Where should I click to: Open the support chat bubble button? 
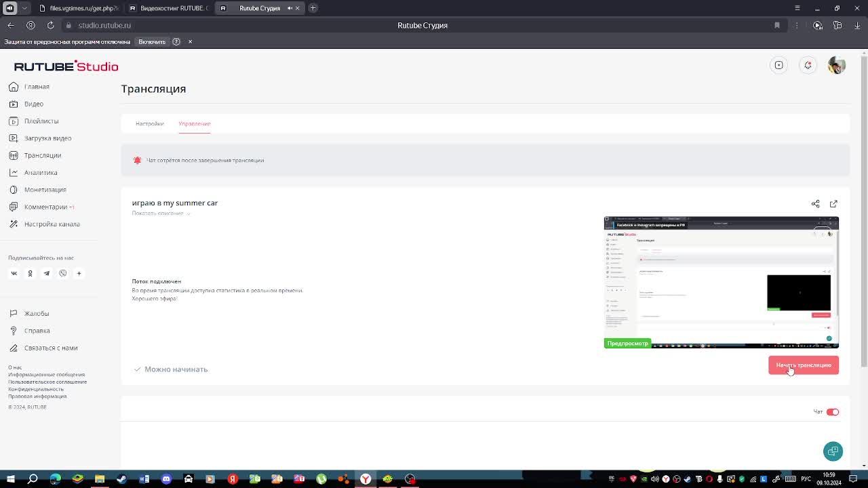(x=833, y=451)
